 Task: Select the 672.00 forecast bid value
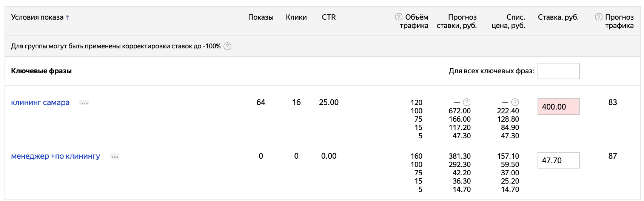coord(459,111)
